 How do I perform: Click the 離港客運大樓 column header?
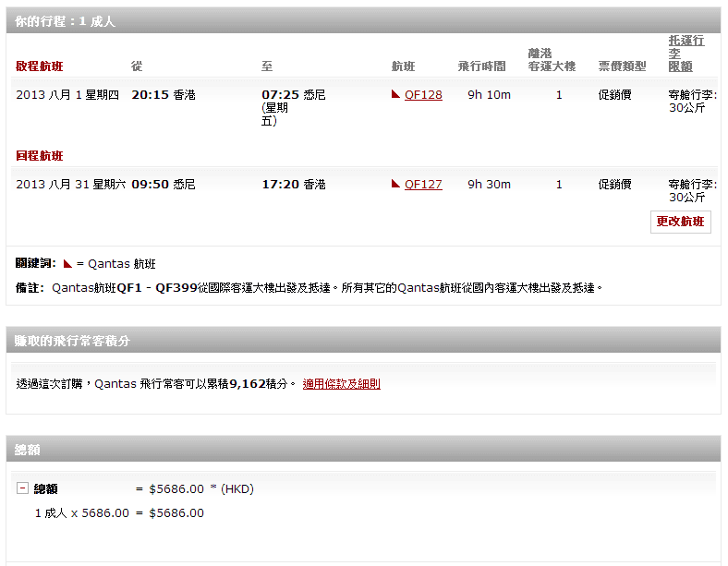click(552, 60)
